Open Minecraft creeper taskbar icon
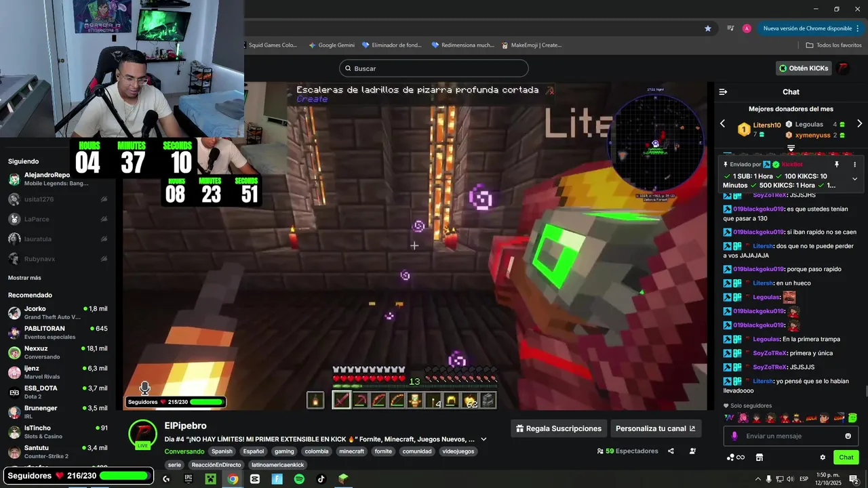This screenshot has height=488, width=868. (210, 479)
